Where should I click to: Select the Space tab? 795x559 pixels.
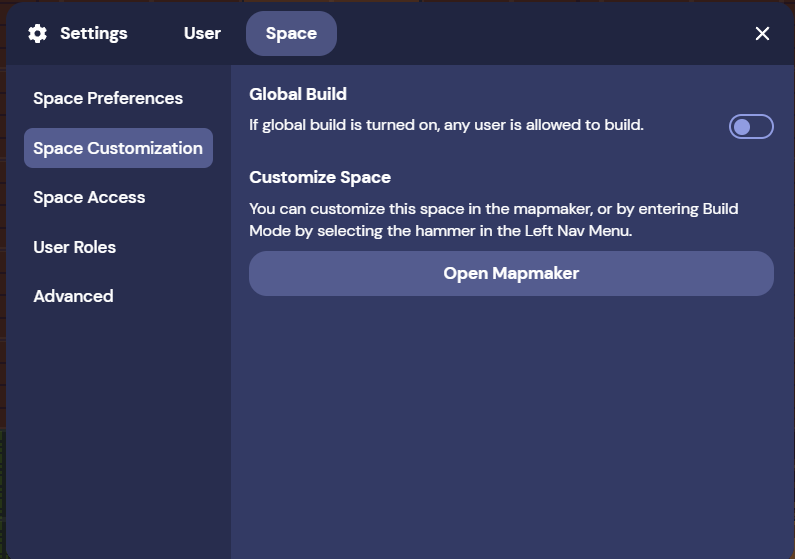[292, 33]
